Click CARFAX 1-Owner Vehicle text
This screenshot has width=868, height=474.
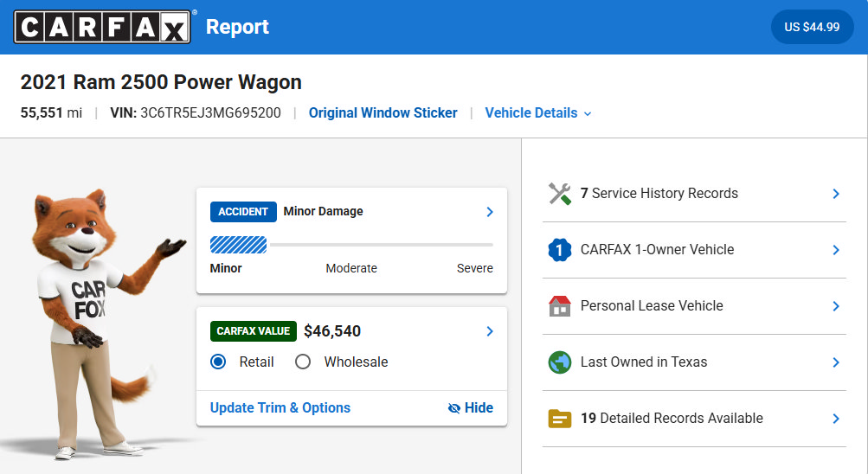[657, 250]
